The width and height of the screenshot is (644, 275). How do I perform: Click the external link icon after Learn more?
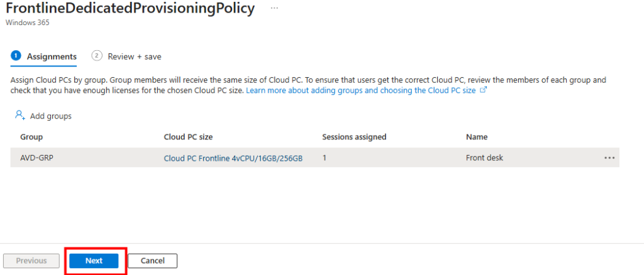coord(484,90)
